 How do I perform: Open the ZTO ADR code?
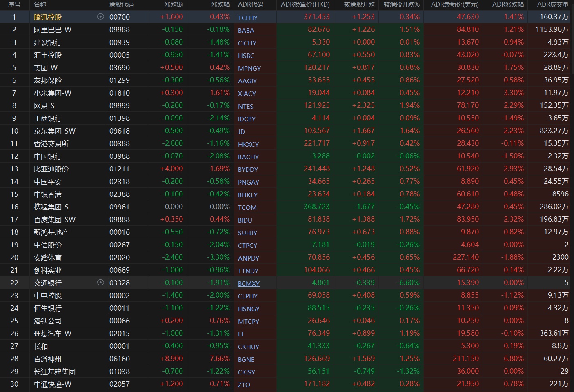(244, 385)
